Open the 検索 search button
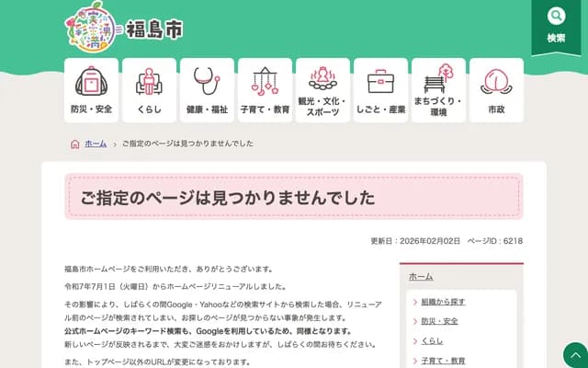Viewport: 588px width, 368px height. click(x=556, y=27)
